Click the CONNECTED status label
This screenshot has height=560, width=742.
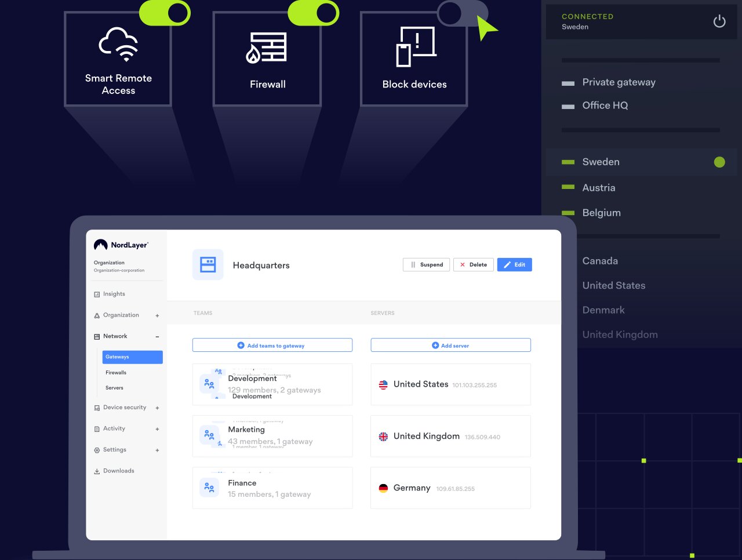tap(587, 17)
